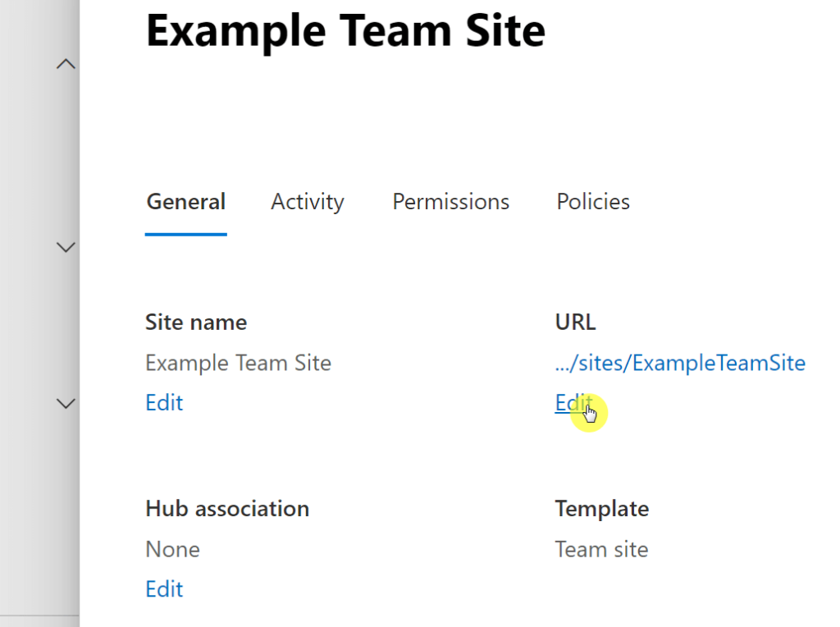Click the 'Site name' field label
The image size is (840, 627).
click(x=196, y=322)
